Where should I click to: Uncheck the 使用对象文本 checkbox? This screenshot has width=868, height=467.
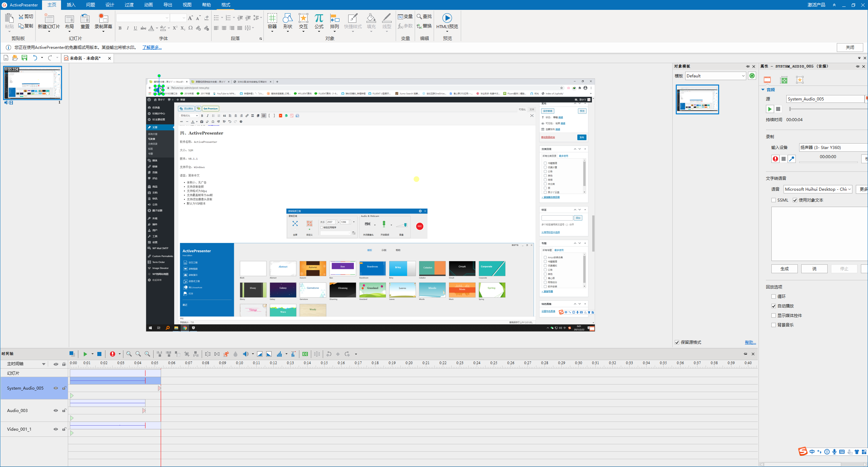click(795, 200)
